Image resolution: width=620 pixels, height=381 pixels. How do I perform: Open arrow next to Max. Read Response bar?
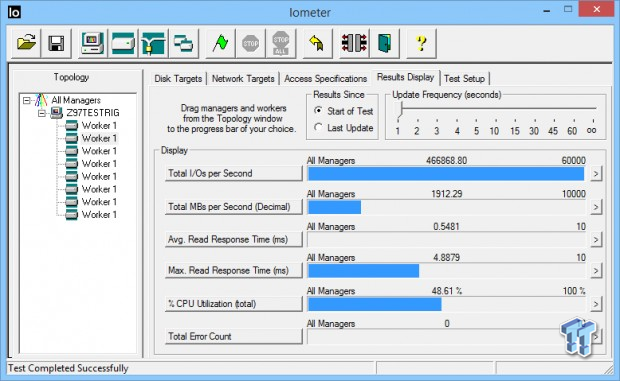(596, 271)
